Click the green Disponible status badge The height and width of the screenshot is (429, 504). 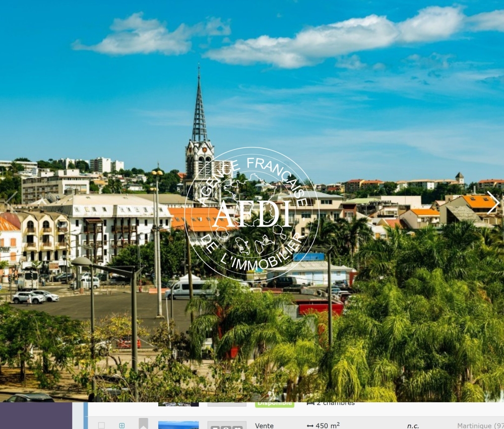click(x=274, y=403)
